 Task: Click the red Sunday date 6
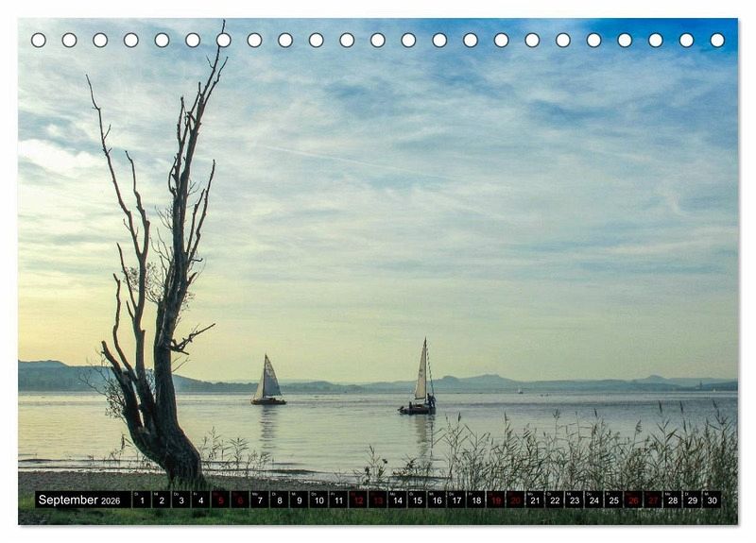(239, 501)
